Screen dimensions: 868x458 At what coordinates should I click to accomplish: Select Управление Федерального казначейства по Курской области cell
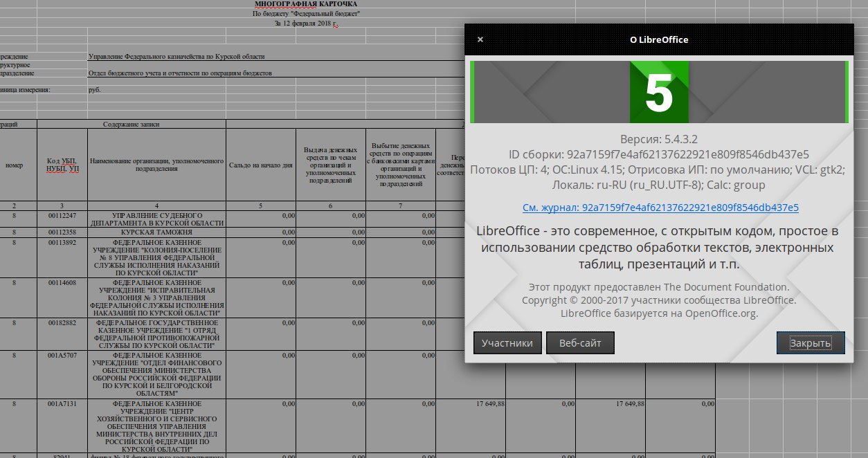click(x=177, y=57)
